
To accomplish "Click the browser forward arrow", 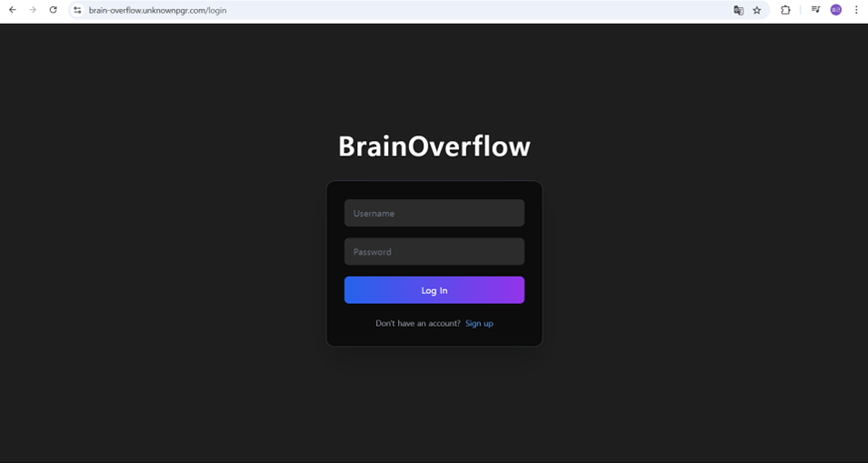I will pyautogui.click(x=32, y=10).
